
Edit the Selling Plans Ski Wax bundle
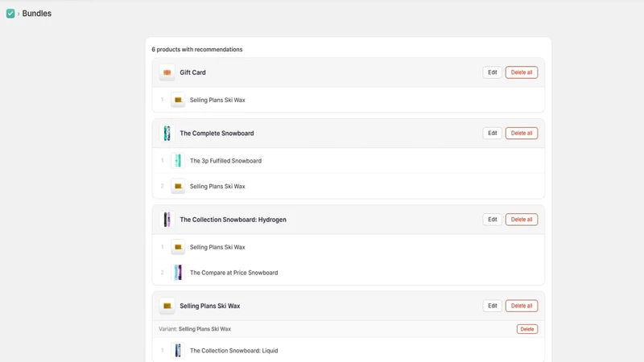(x=492, y=306)
